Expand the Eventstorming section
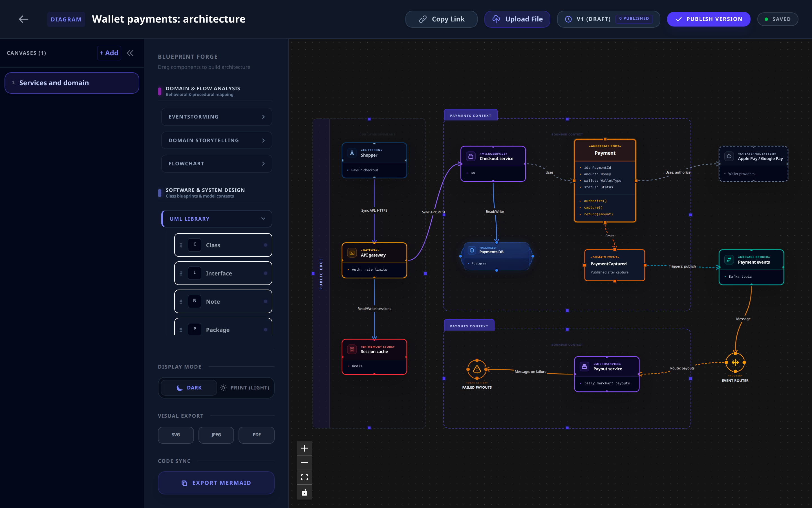812x508 pixels. tap(217, 117)
